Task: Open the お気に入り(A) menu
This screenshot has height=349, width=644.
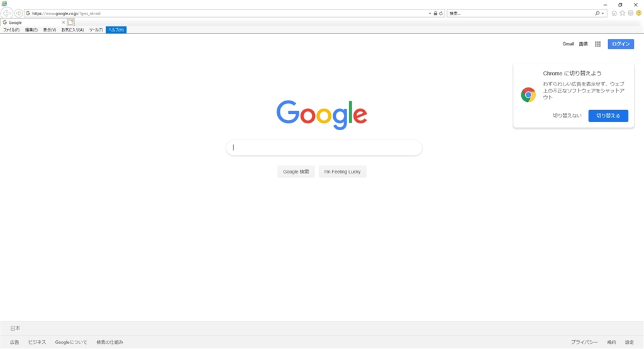Action: click(73, 30)
